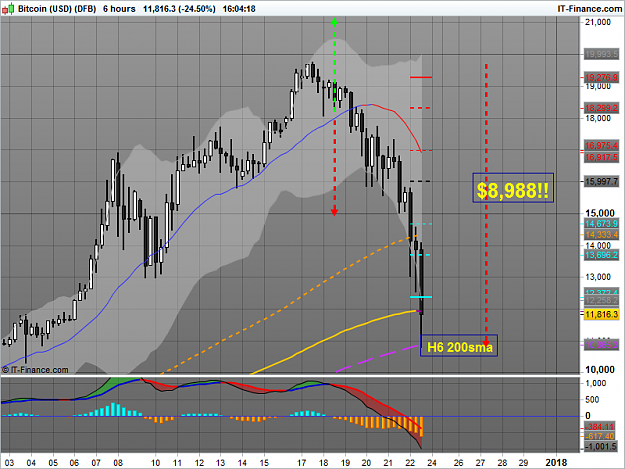
Task: Open the IT-Finance.com link at top right
Action: click(589, 9)
